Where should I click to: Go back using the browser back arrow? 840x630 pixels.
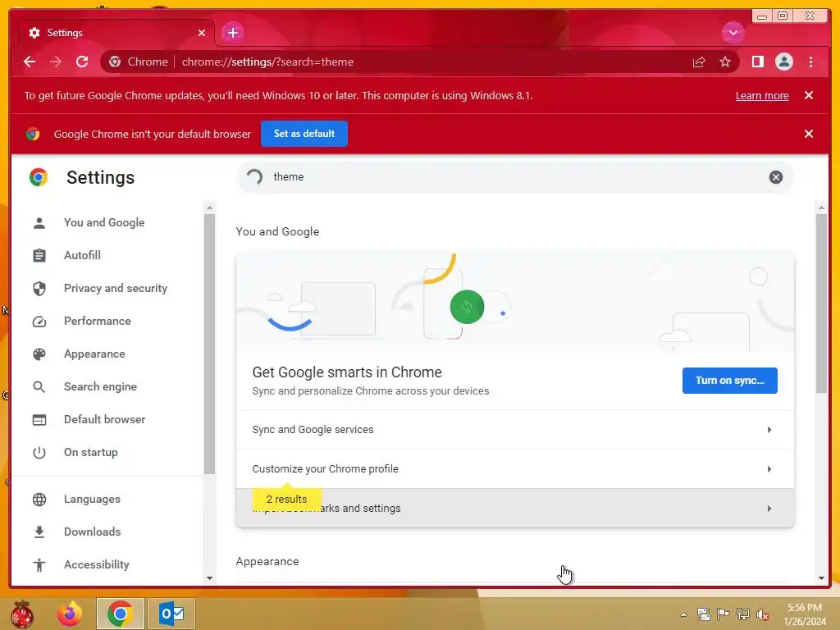pyautogui.click(x=30, y=62)
